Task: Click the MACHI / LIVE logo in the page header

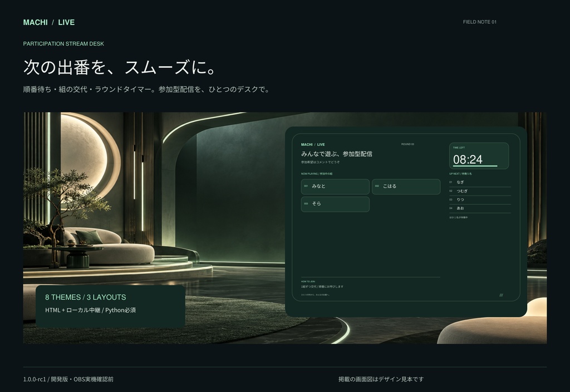Action: [x=49, y=22]
